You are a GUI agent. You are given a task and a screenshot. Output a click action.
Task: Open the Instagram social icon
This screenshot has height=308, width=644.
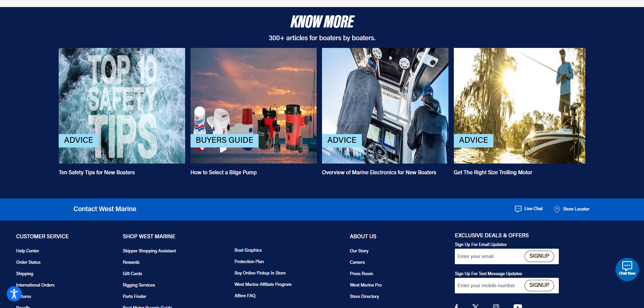coord(496,306)
